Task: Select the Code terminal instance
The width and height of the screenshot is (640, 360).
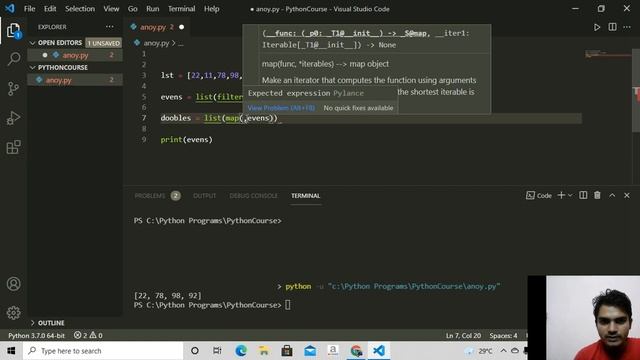Action: [x=539, y=196]
